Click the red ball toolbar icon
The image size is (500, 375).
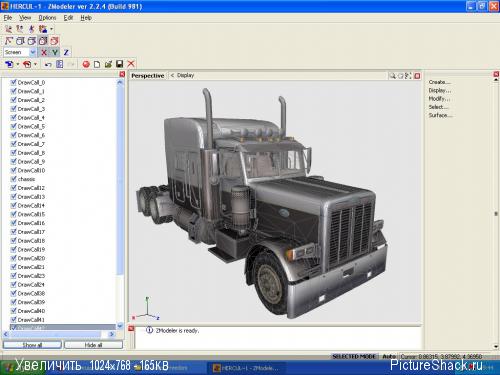(x=86, y=64)
